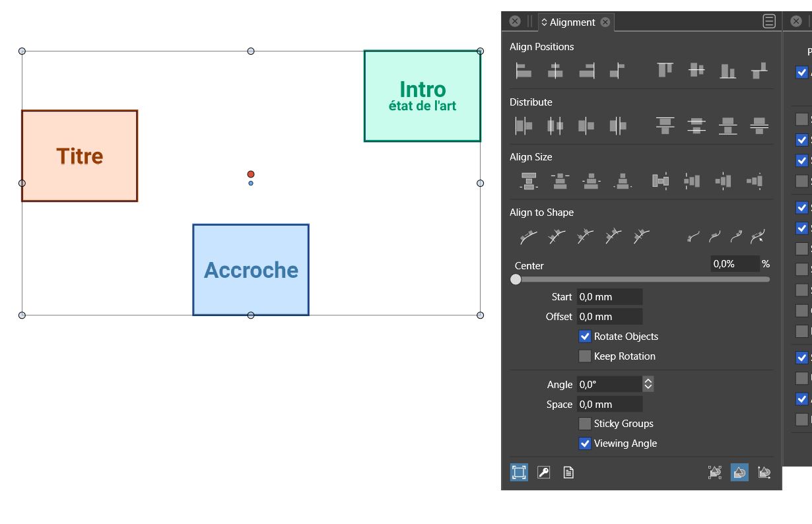Click align horizontal centers in Align Positions
Viewport: 812px width, 524px height.
(x=555, y=70)
